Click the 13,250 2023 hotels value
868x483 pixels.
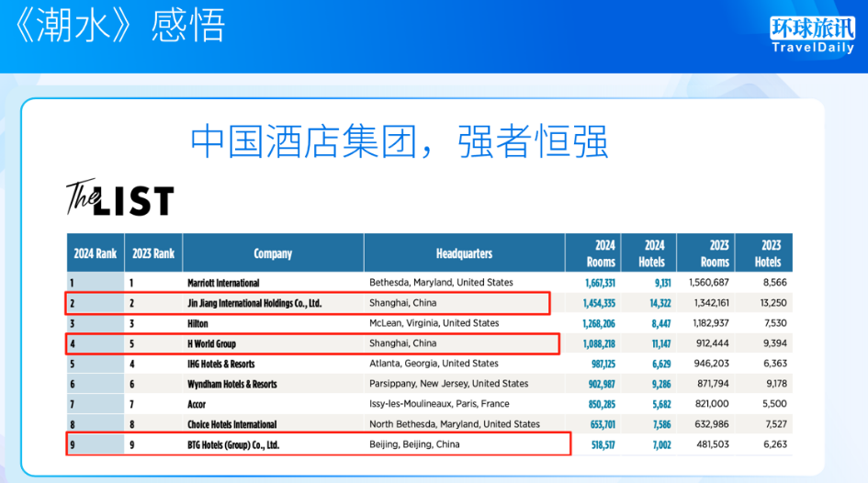pos(773,303)
